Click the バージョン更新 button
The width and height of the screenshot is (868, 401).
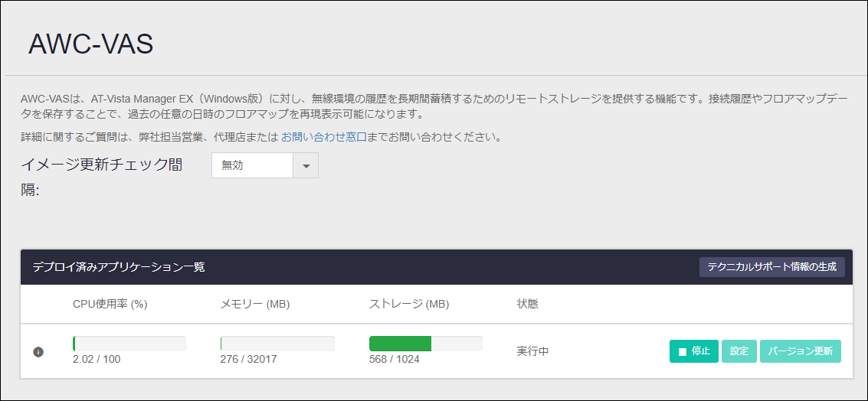click(x=801, y=351)
